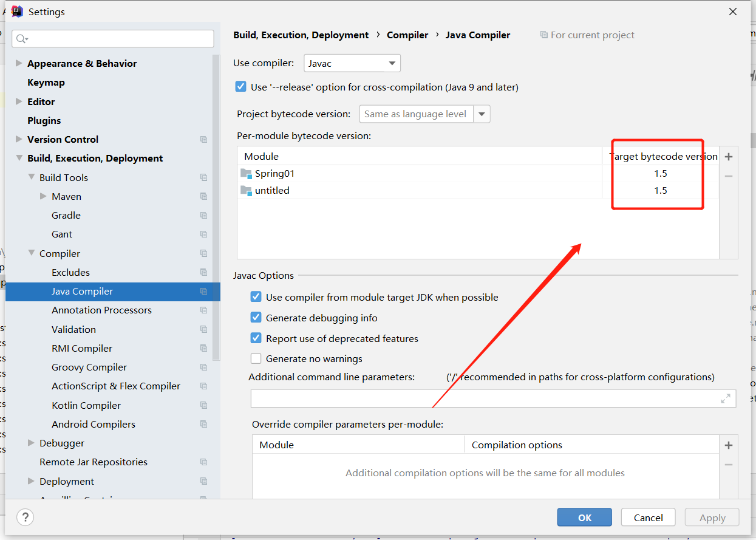The image size is (756, 540).
Task: Open the Keymap settings page
Action: 46,83
